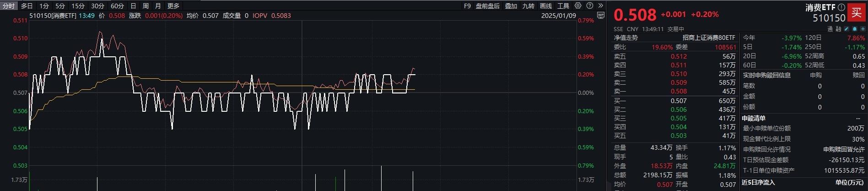Click the info icon beside 消费ETF
The image size is (868, 191).
(841, 7)
